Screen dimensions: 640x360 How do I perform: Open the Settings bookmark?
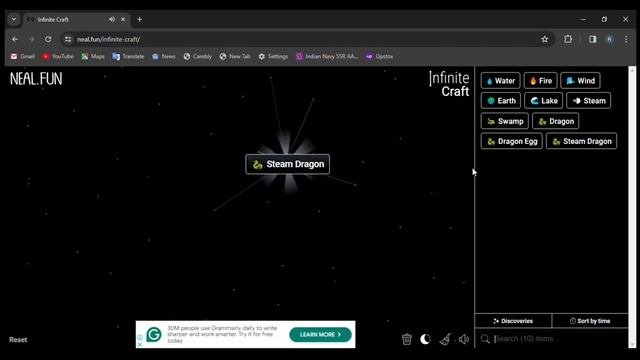(x=273, y=56)
